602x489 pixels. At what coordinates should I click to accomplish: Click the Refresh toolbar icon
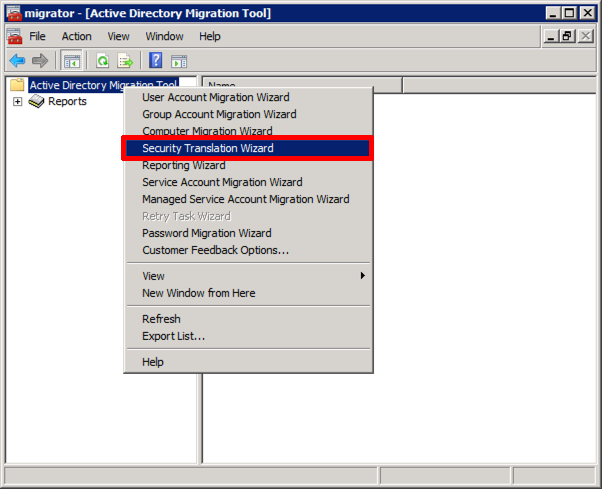(103, 61)
